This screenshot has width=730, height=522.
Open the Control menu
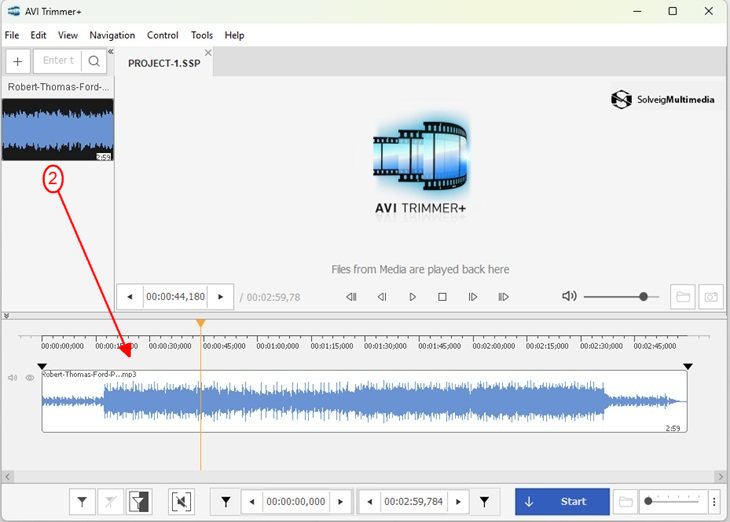point(162,35)
